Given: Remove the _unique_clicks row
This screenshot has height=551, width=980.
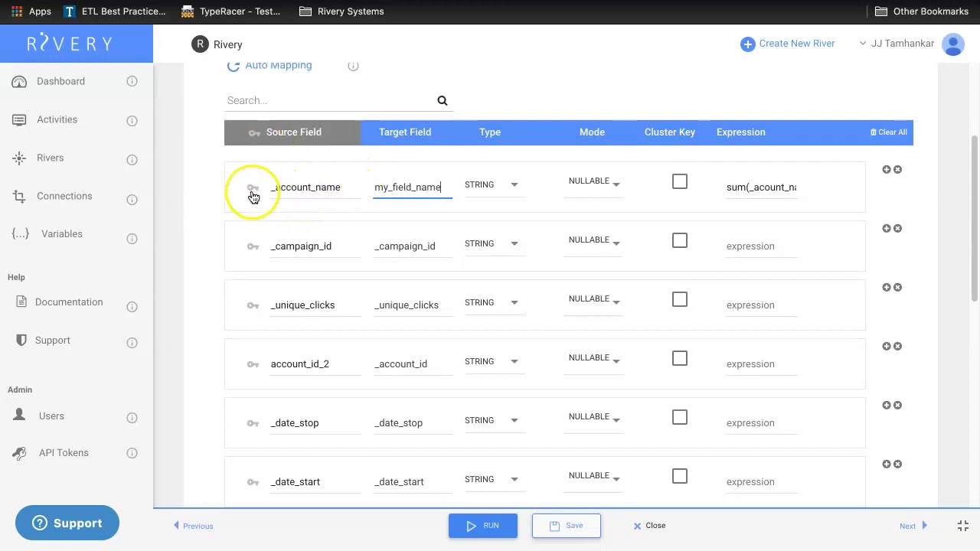Looking at the screenshot, I should pos(897,287).
